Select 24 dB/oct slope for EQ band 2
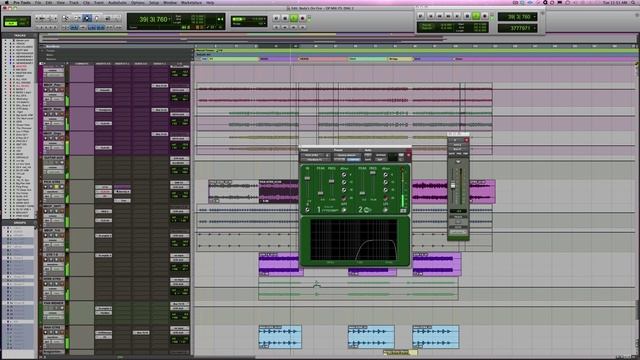This screenshot has width=640, height=360. [x=386, y=198]
